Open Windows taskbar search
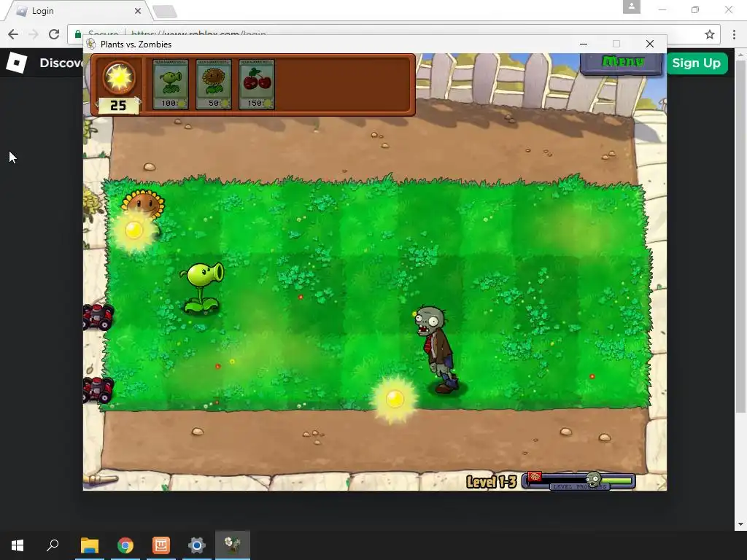 click(53, 545)
